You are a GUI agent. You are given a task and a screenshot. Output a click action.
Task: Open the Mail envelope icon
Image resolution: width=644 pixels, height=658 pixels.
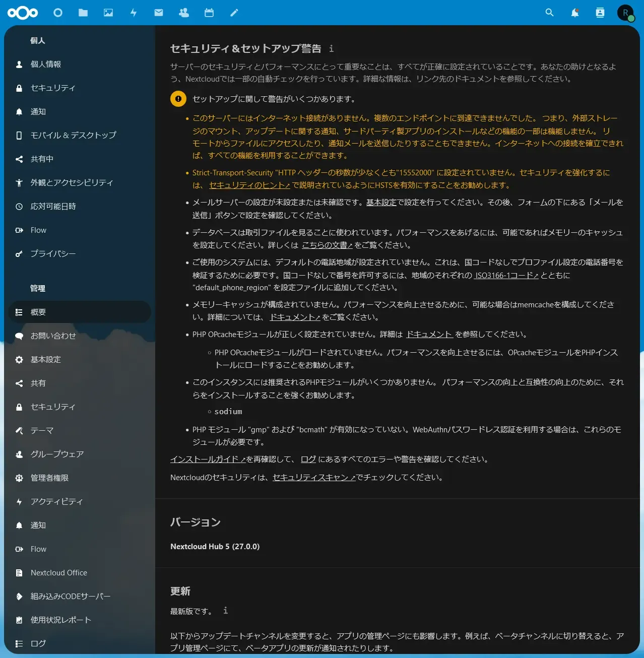click(159, 13)
